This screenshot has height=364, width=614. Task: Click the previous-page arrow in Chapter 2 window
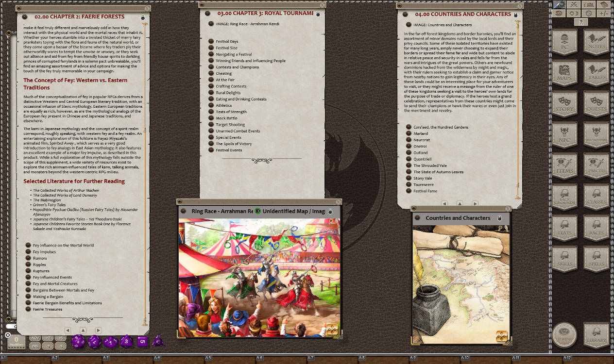coord(68,330)
